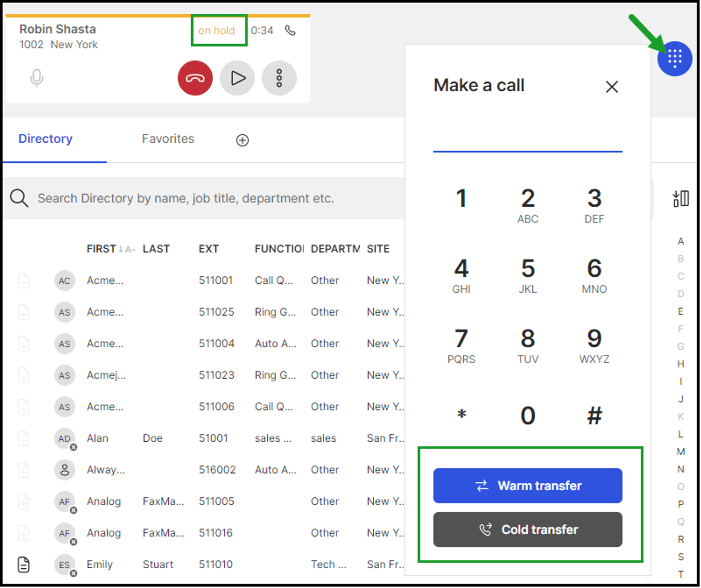
Task: Open column layout settings icon
Action: click(681, 198)
